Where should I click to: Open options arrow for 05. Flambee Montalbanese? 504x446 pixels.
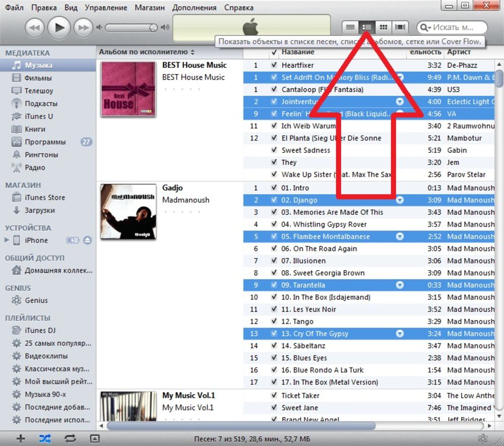click(x=400, y=236)
